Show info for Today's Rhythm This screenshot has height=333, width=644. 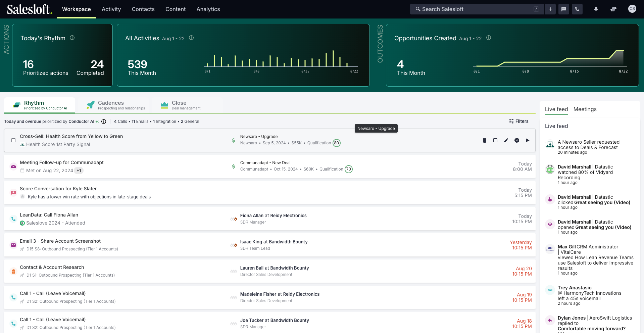click(x=72, y=38)
